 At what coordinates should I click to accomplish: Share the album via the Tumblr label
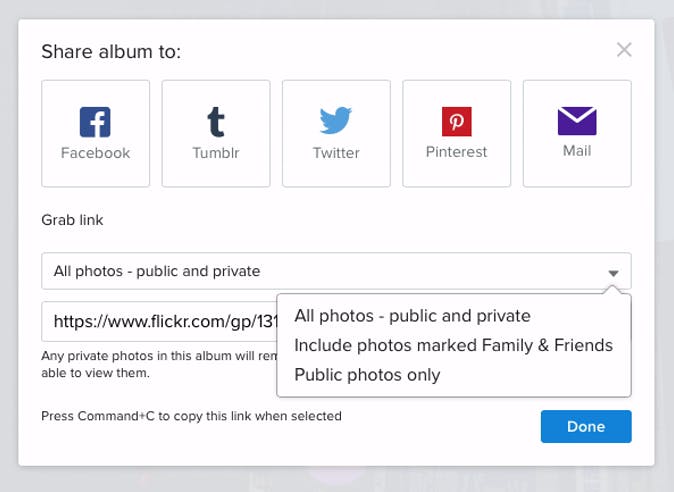(x=216, y=153)
